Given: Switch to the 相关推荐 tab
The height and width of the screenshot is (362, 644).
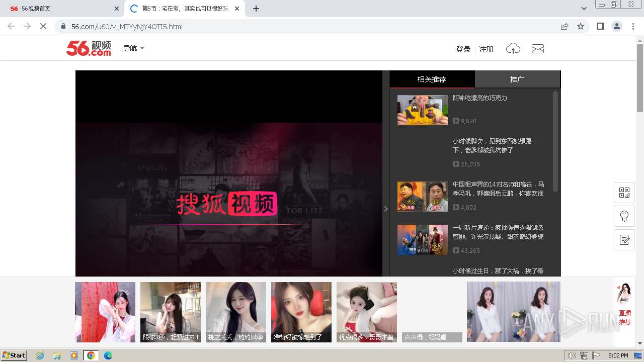Looking at the screenshot, I should [x=432, y=79].
